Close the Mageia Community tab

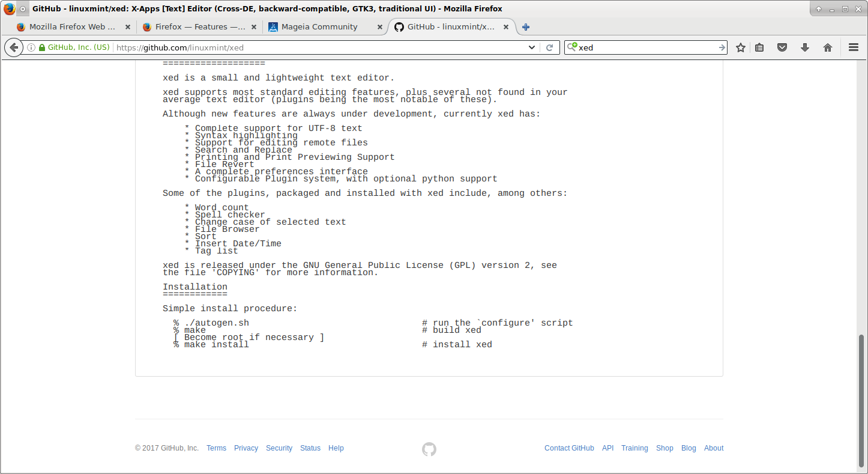380,27
